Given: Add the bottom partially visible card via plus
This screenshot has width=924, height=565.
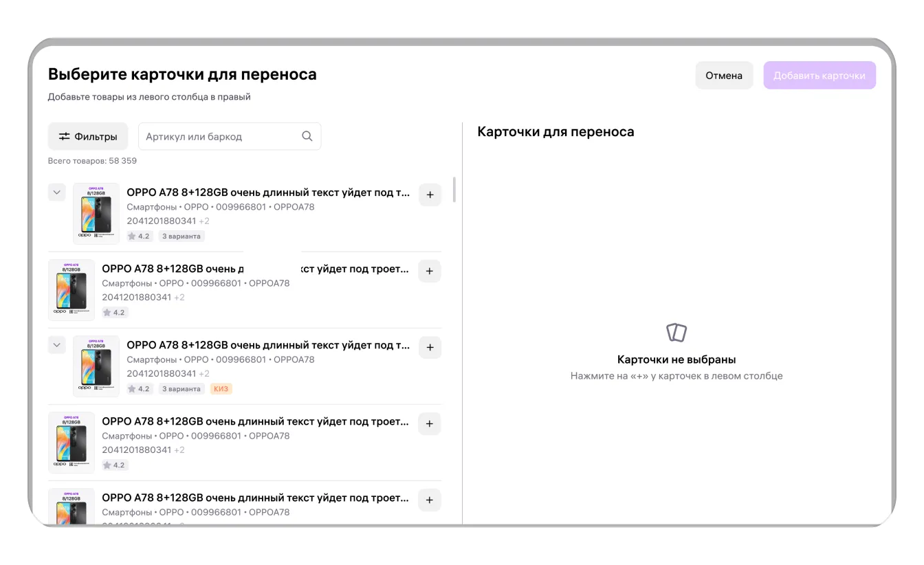Looking at the screenshot, I should coord(430,500).
